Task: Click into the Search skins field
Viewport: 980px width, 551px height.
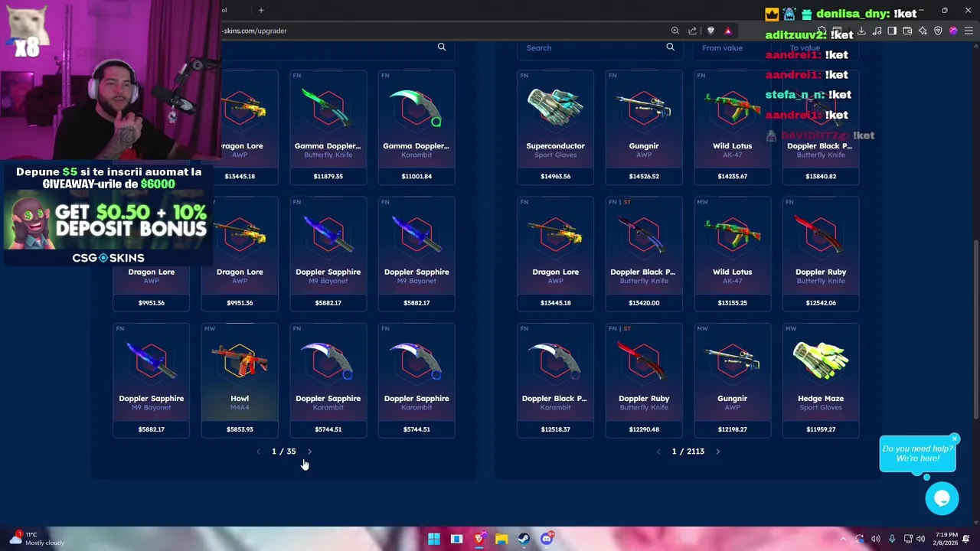Action: click(599, 47)
